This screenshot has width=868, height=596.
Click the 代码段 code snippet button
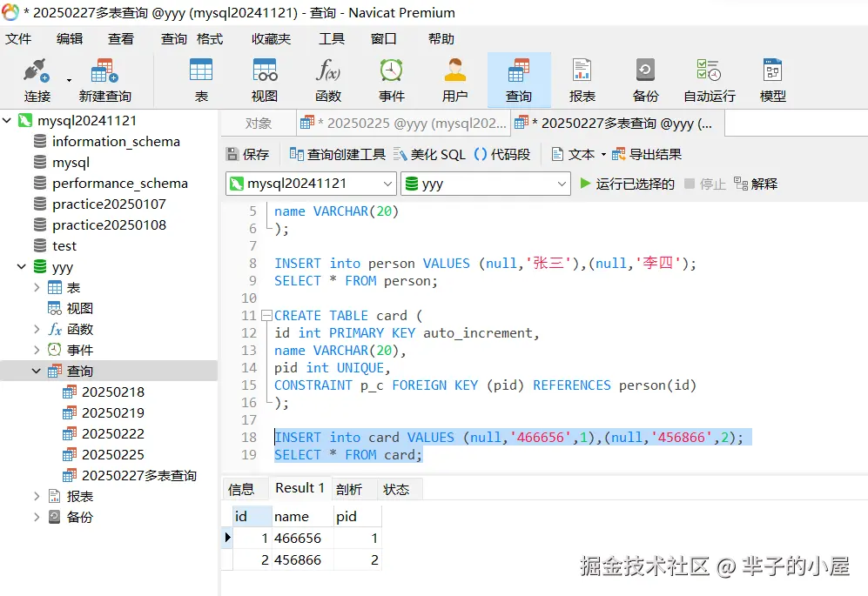click(502, 154)
